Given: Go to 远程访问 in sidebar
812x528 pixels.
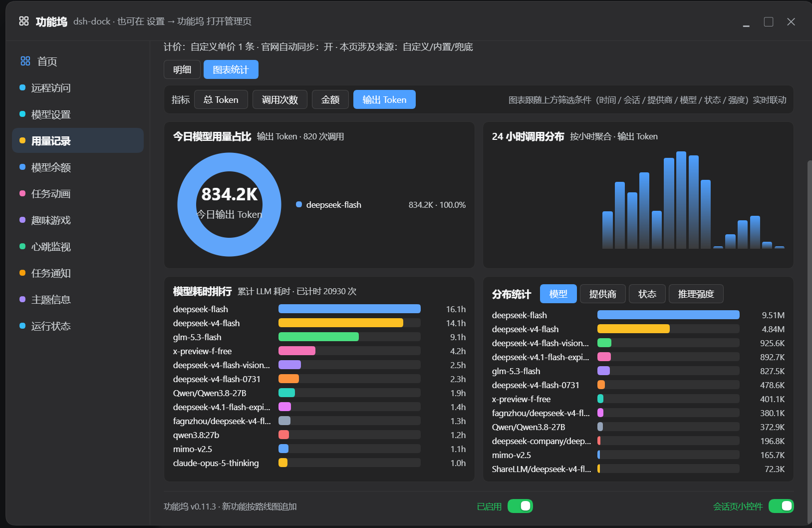Looking at the screenshot, I should tap(78, 88).
